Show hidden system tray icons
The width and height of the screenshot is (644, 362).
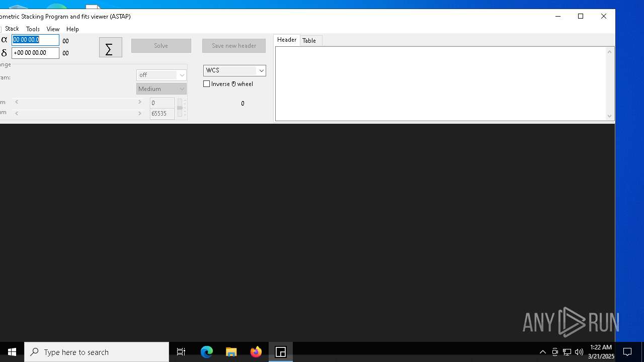coord(543,352)
